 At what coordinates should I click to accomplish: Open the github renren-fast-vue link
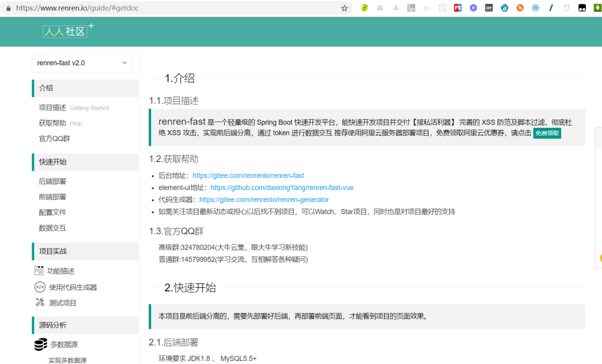(282, 188)
